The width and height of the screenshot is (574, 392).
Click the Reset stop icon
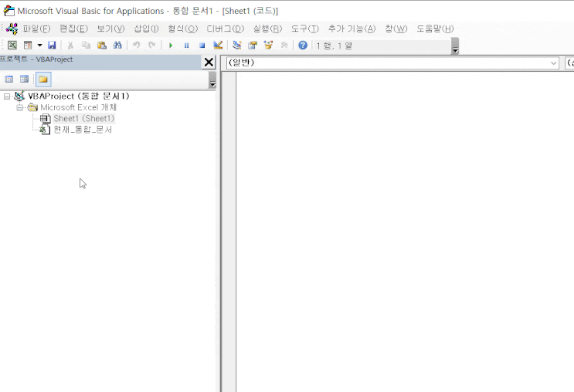(202, 46)
